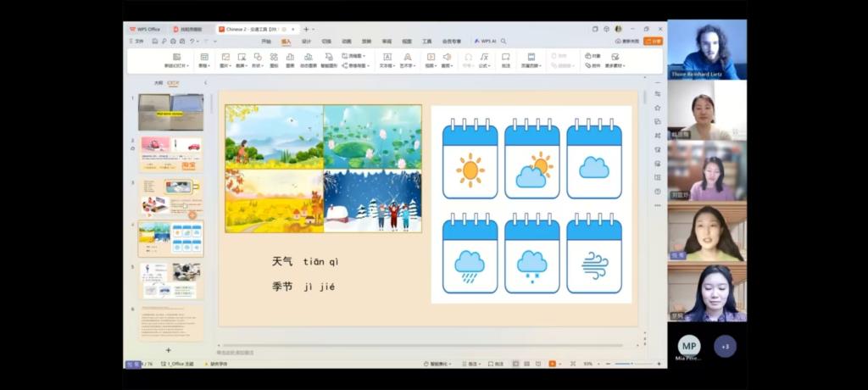Switch to slide sorter view in status bar
Image resolution: width=868 pixels, height=390 pixels.
(526, 364)
